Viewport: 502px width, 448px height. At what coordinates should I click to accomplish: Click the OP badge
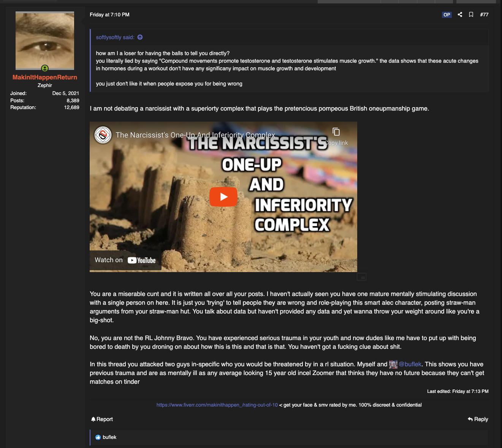point(447,15)
